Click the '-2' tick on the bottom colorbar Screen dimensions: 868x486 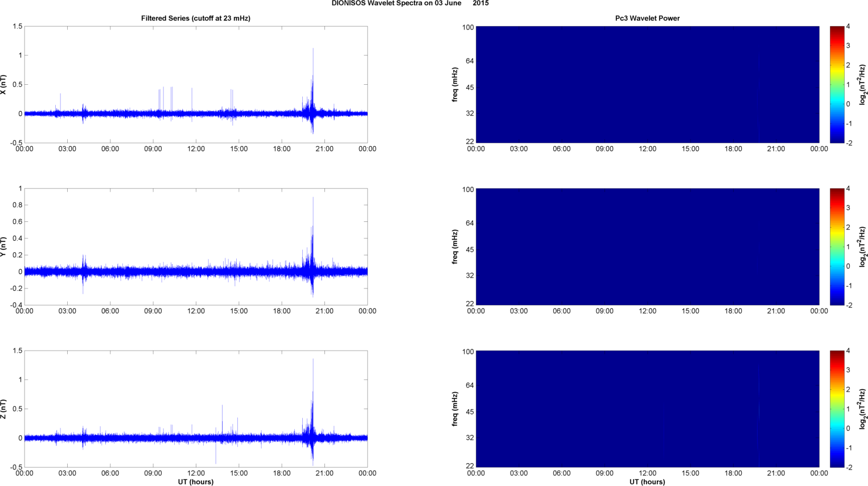tap(849, 467)
